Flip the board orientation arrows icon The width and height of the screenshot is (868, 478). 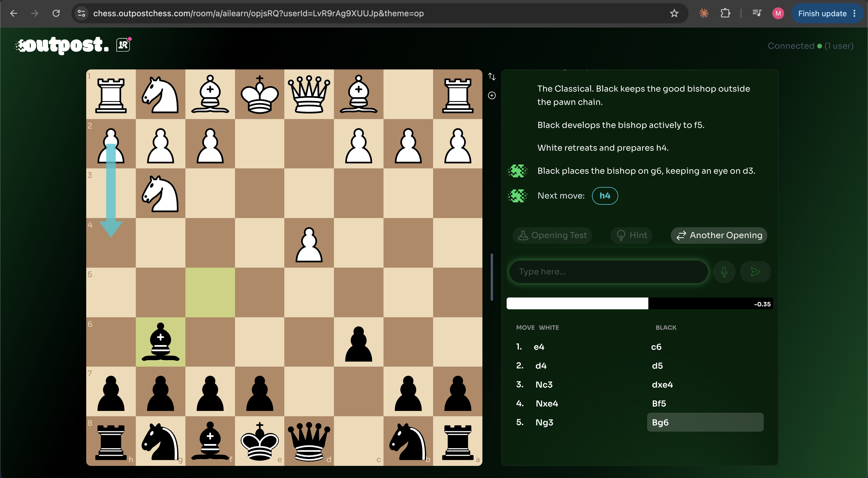(492, 77)
